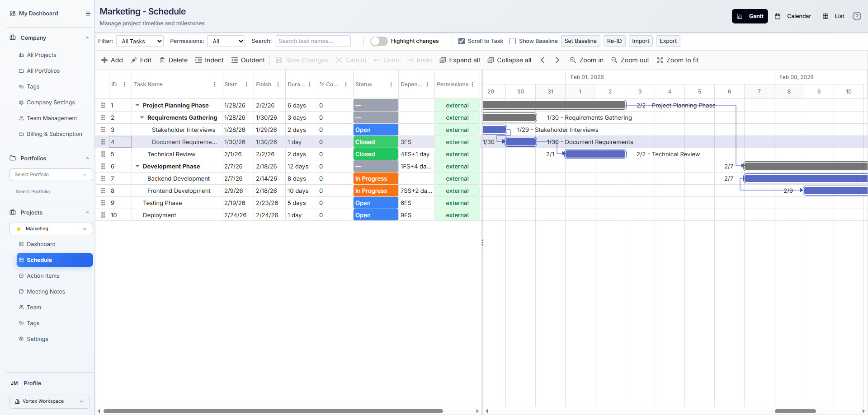The width and height of the screenshot is (868, 415).
Task: Click the Delete task icon
Action: click(174, 60)
